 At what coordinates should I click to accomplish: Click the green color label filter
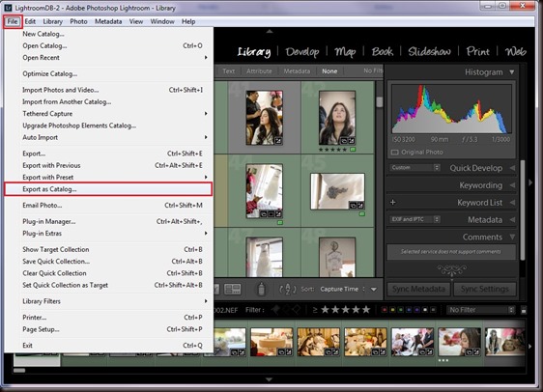tap(401, 310)
